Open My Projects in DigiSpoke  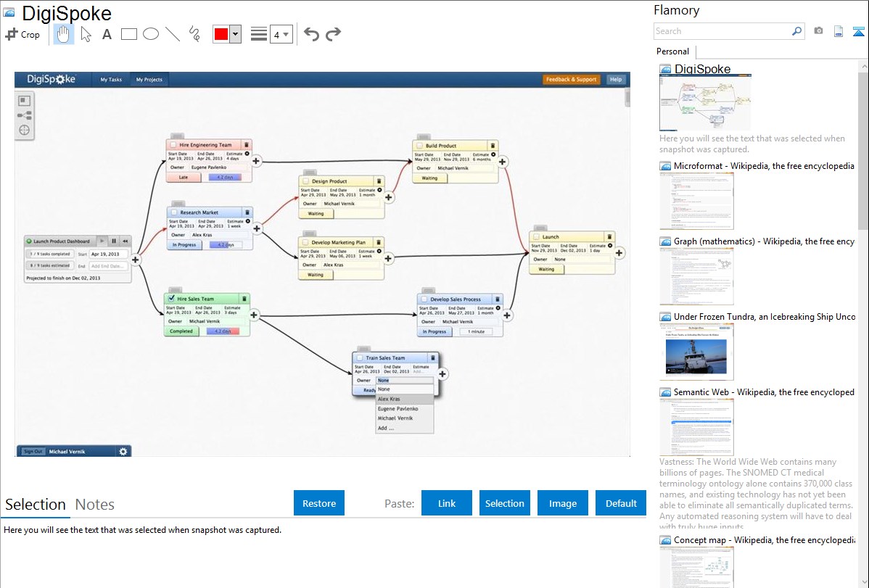(149, 80)
